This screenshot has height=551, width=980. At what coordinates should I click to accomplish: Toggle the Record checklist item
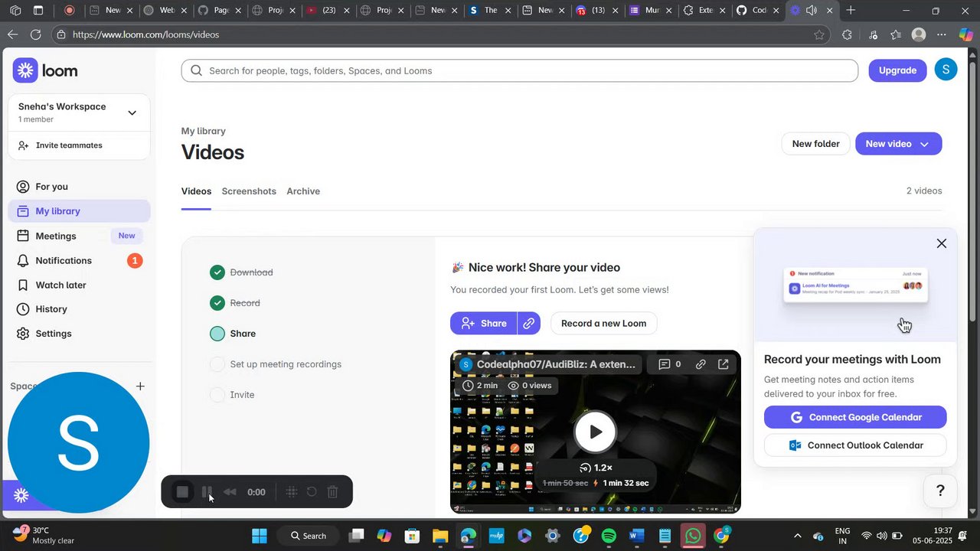click(217, 303)
